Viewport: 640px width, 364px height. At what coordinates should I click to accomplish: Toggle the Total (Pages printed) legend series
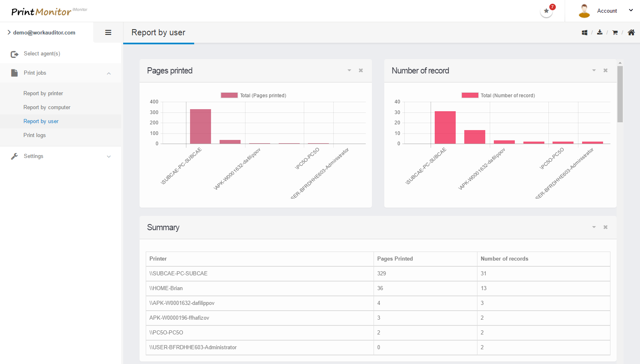(229, 95)
